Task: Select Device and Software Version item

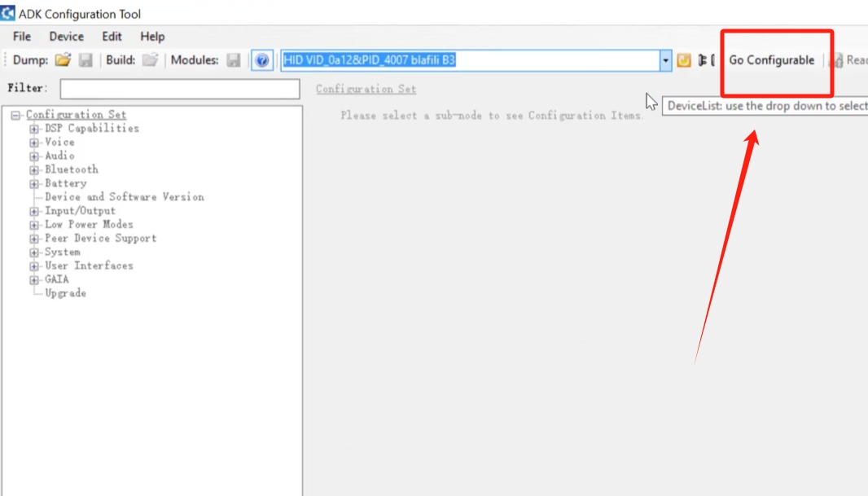Action: click(x=125, y=197)
